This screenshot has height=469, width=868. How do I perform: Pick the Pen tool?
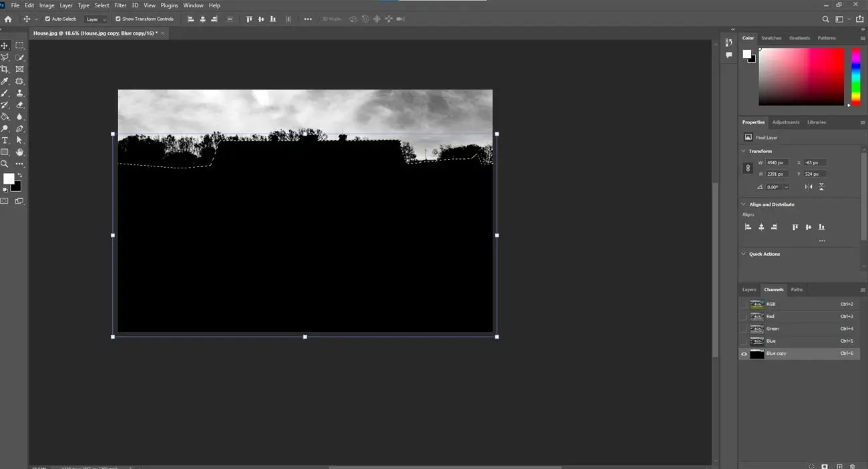coord(19,128)
